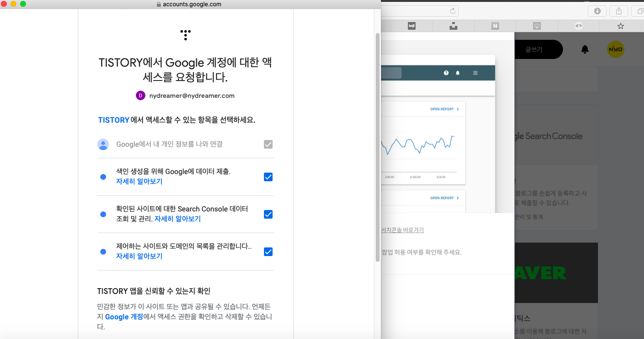Click the 관리 및 통계 text in Tistory
This screenshot has width=644, height=339.
(529, 217)
